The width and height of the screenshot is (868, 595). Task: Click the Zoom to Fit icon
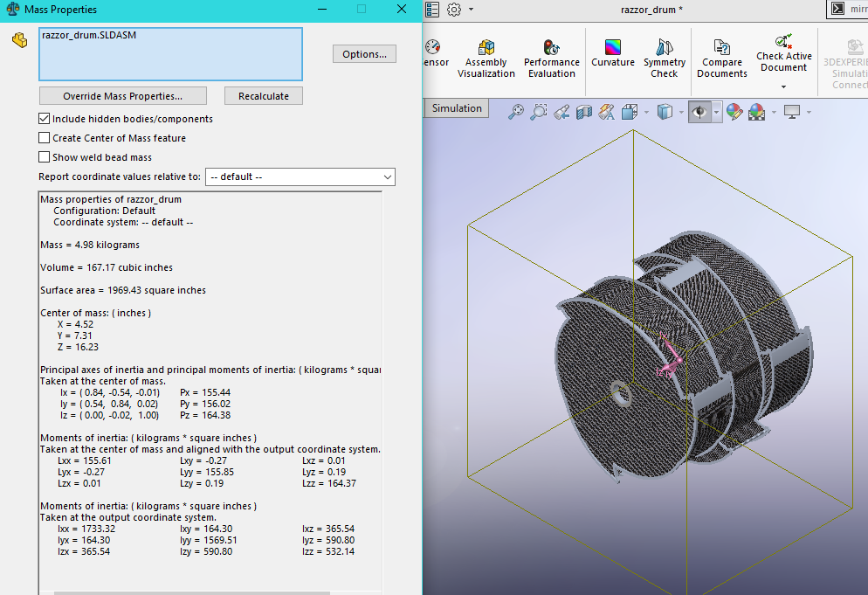[516, 112]
